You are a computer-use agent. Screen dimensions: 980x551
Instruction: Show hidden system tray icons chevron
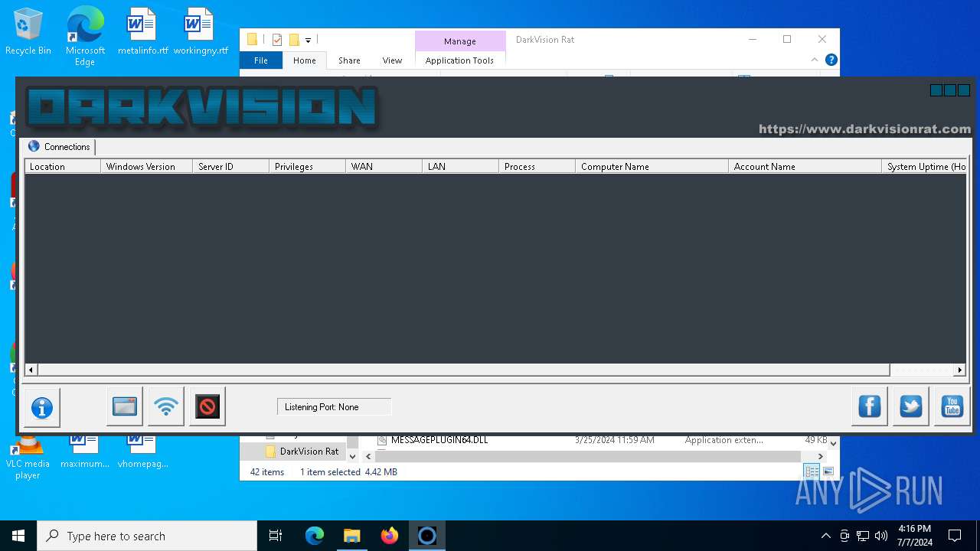coord(825,536)
